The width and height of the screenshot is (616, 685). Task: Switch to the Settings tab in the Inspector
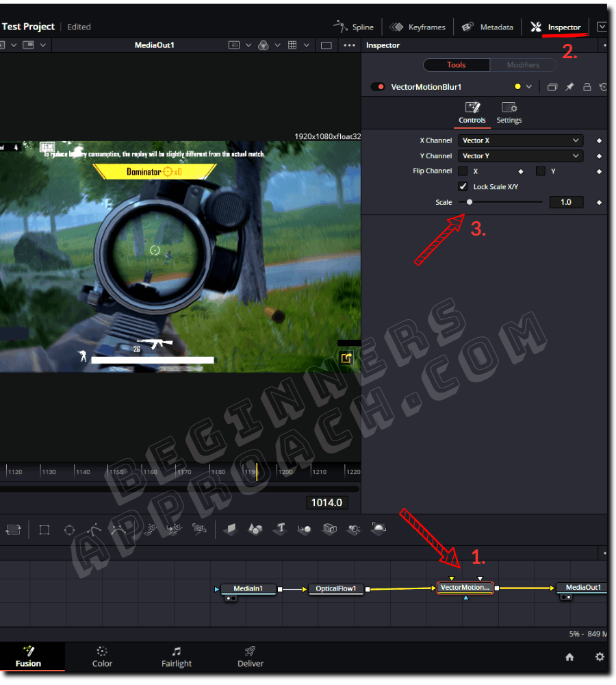[x=509, y=112]
